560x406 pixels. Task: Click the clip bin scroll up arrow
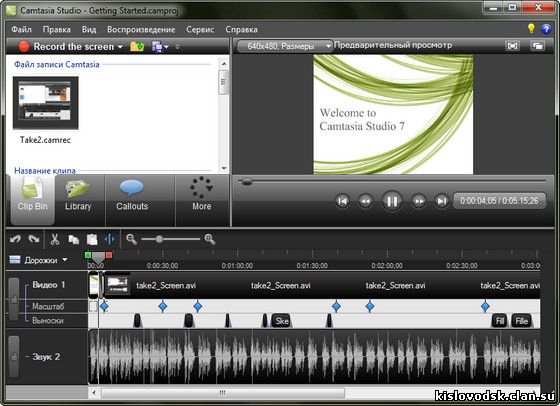coord(224,64)
